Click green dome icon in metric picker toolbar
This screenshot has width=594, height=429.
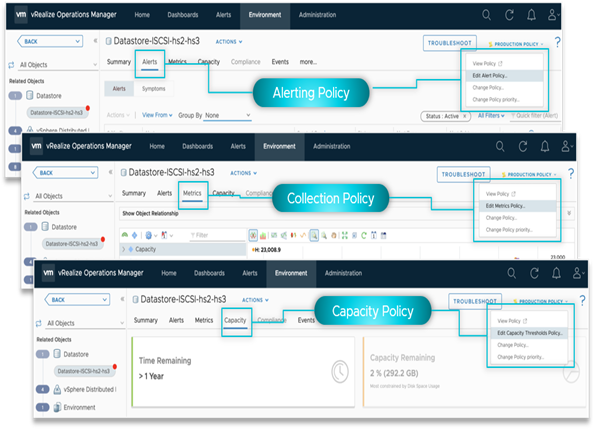125,235
